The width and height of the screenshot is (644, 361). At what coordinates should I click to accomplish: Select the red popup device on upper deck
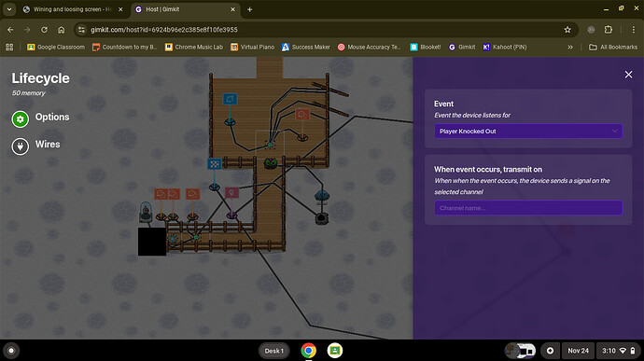pyautogui.click(x=302, y=115)
